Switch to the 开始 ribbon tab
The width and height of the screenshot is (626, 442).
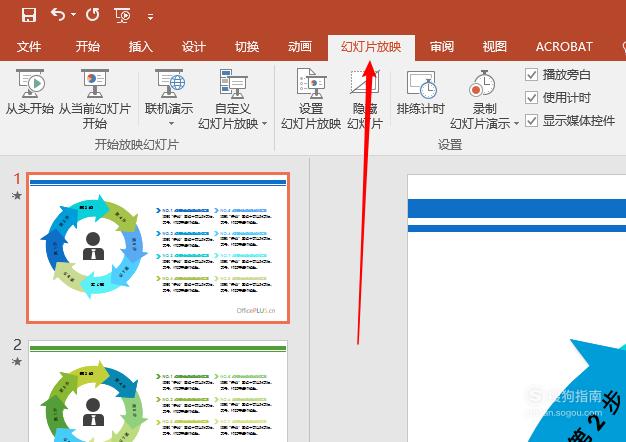click(88, 47)
